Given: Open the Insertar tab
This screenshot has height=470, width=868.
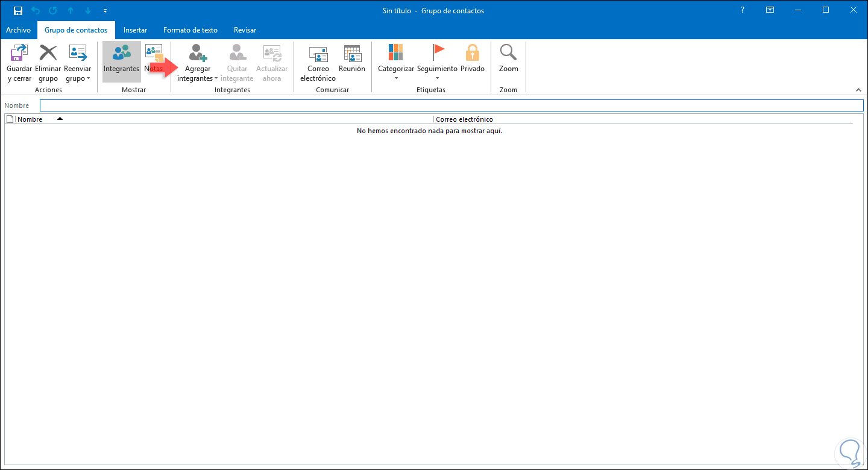Looking at the screenshot, I should 135,30.
